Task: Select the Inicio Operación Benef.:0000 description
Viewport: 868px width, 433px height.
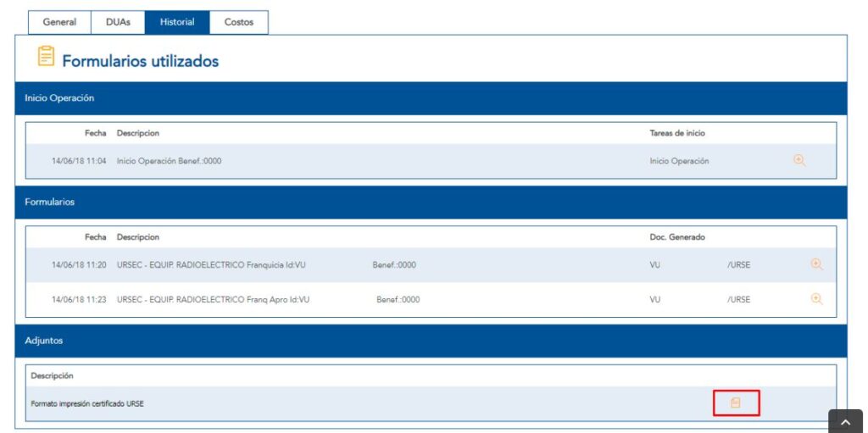Action: tap(169, 161)
